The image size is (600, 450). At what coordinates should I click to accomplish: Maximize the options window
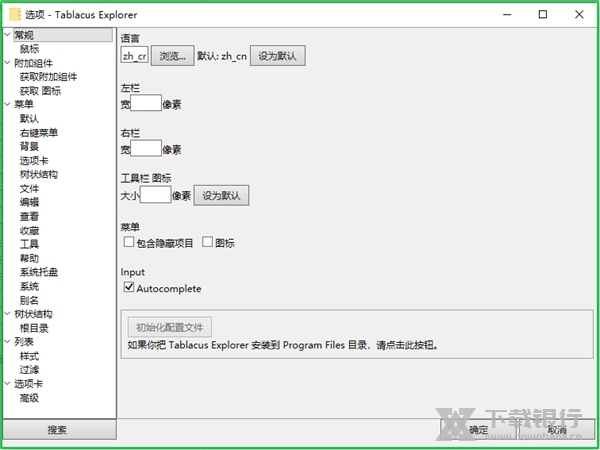pyautogui.click(x=543, y=15)
